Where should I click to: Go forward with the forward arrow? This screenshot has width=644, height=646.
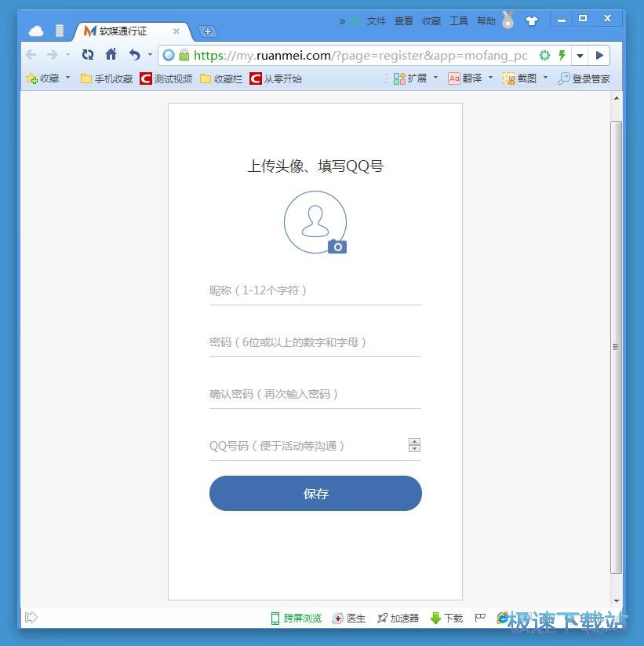(x=53, y=54)
